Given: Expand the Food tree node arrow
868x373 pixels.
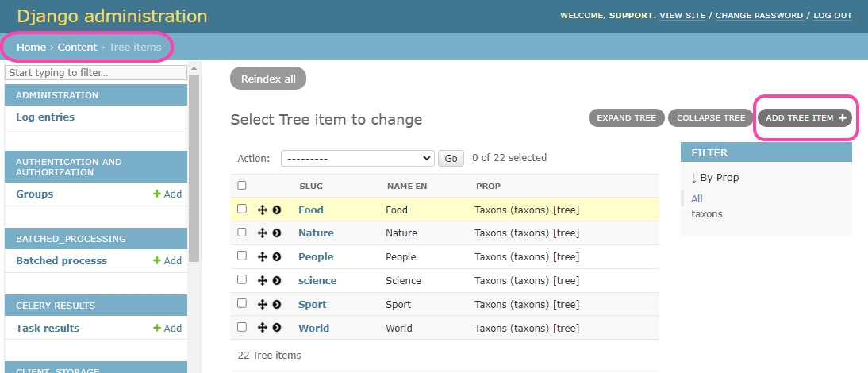Looking at the screenshot, I should pos(277,210).
